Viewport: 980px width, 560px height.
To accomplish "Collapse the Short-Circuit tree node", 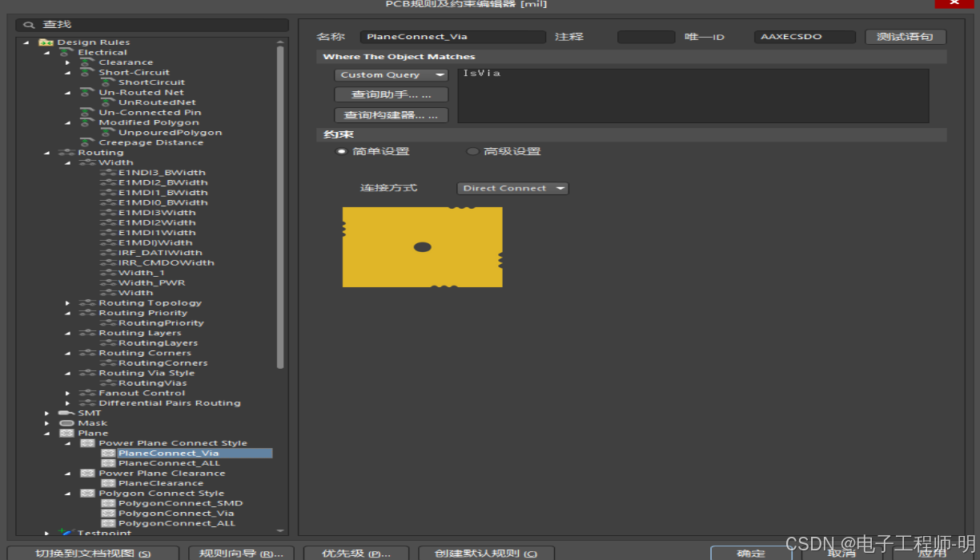I will pos(68,73).
